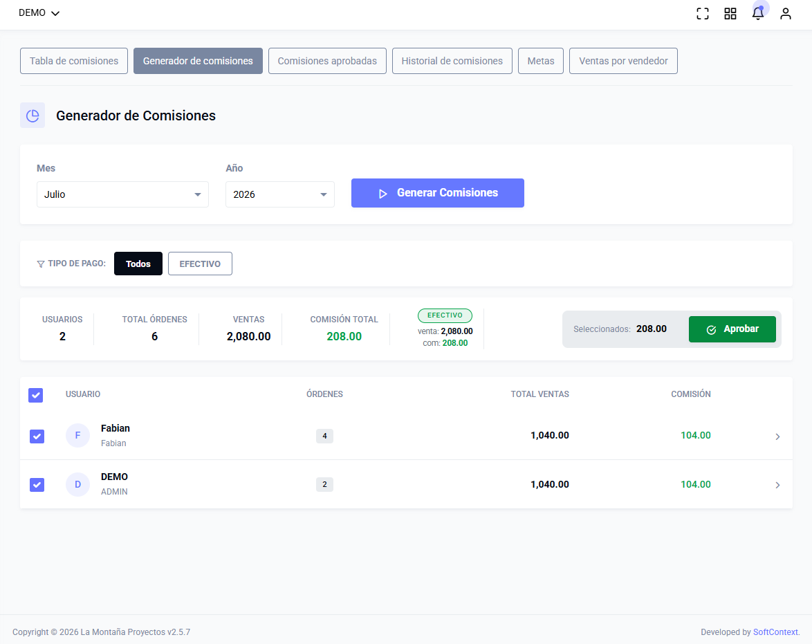
Task: Toggle fullscreen mode icon
Action: pos(702,13)
